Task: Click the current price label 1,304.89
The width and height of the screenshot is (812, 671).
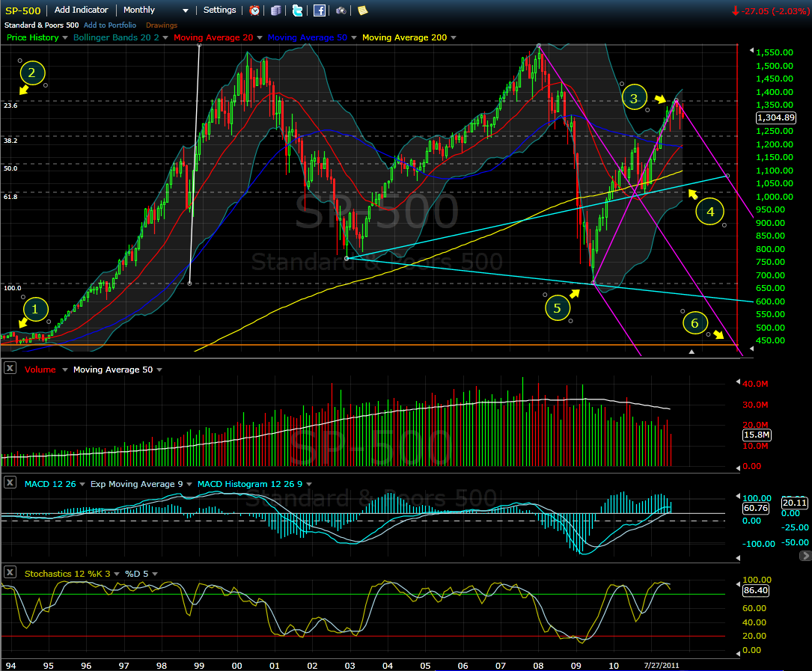Action: (x=776, y=117)
